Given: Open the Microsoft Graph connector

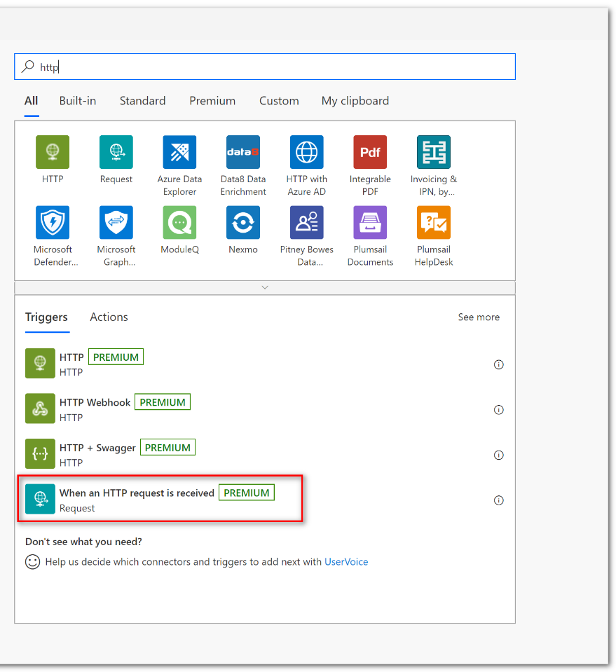Looking at the screenshot, I should click(116, 222).
